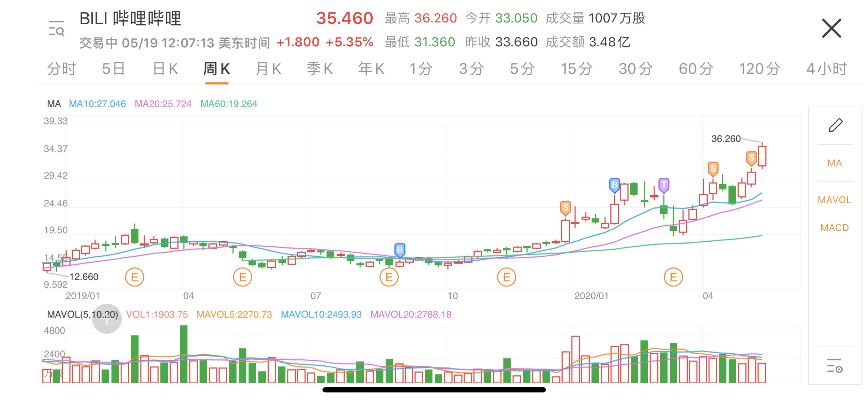Choose MACD indicator in side panel
Image resolution: width=868 pixels, height=401 pixels.
tap(835, 228)
